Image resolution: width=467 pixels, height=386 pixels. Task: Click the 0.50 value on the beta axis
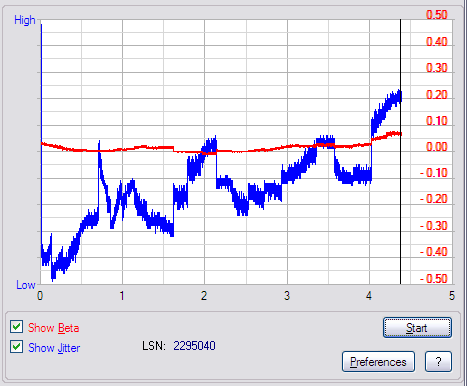click(437, 15)
